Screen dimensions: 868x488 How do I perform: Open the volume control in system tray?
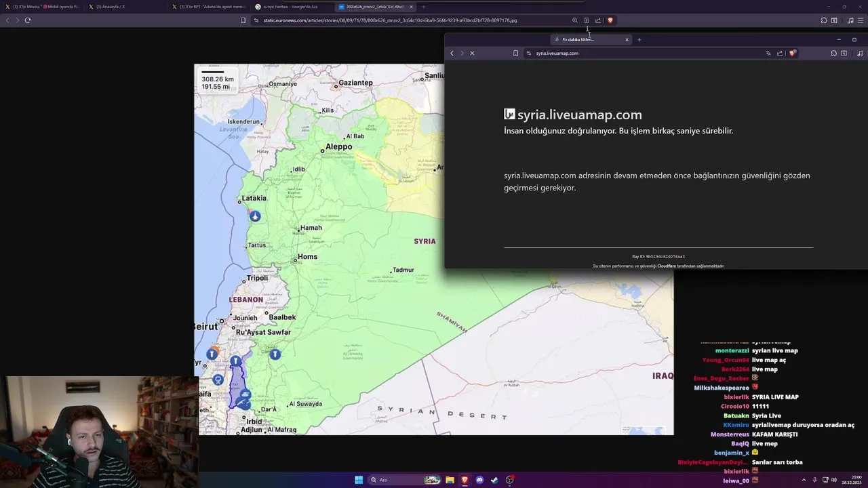coord(833,480)
